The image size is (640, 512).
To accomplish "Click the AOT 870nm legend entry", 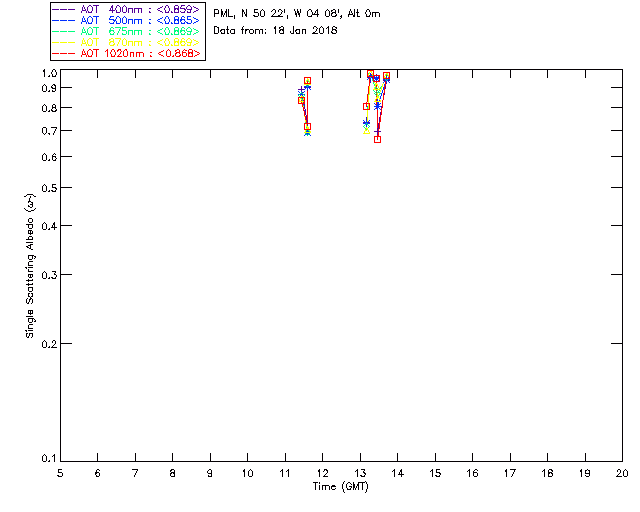I will (x=127, y=42).
